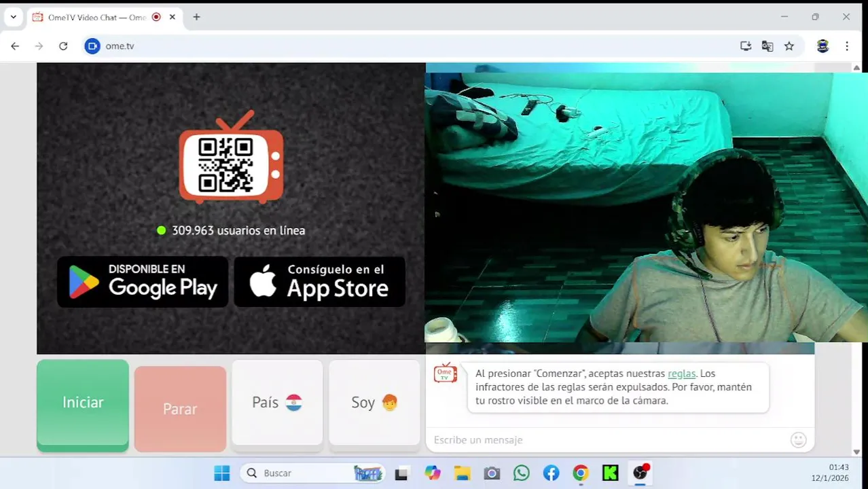Open the Camera app from the taskbar
The width and height of the screenshot is (868, 489).
click(492, 473)
